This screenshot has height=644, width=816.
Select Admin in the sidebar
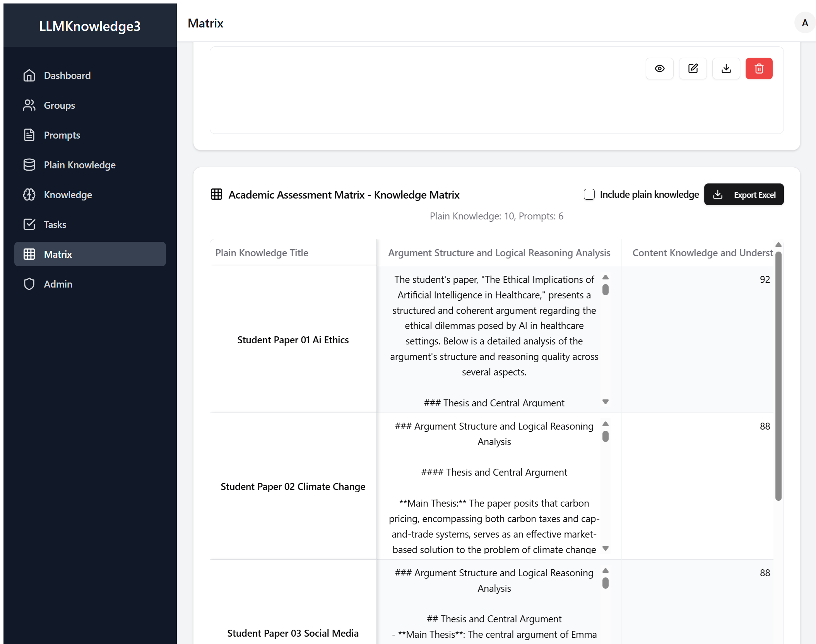(58, 284)
